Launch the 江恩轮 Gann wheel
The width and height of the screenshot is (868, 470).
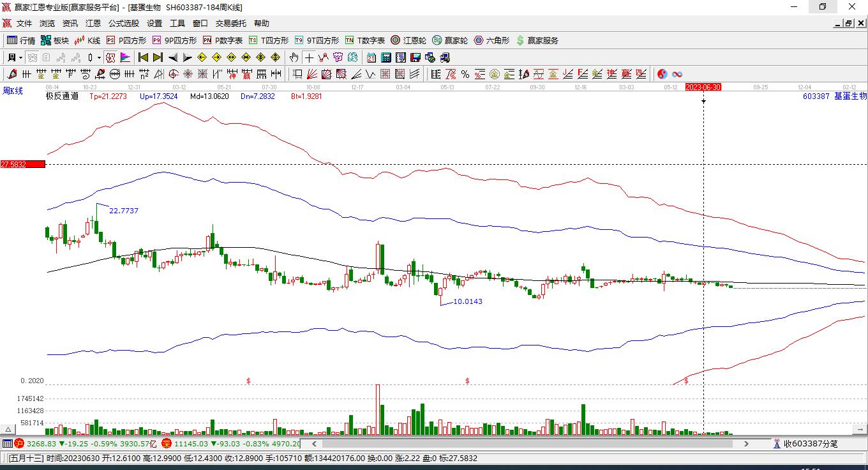click(408, 40)
